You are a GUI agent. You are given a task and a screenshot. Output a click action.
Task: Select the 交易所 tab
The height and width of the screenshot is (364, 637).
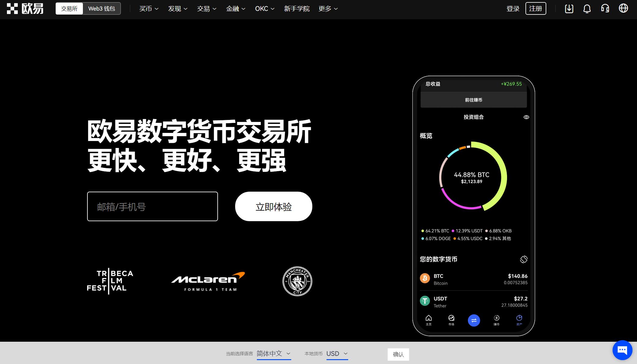(x=69, y=8)
